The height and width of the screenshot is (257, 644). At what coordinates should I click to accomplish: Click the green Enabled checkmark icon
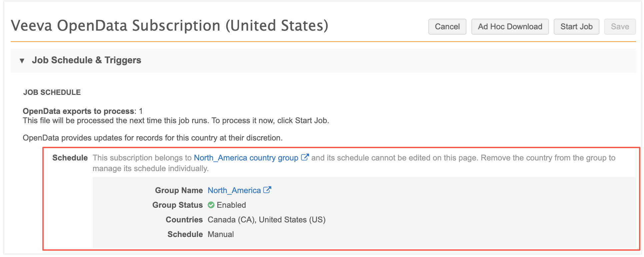coord(211,205)
